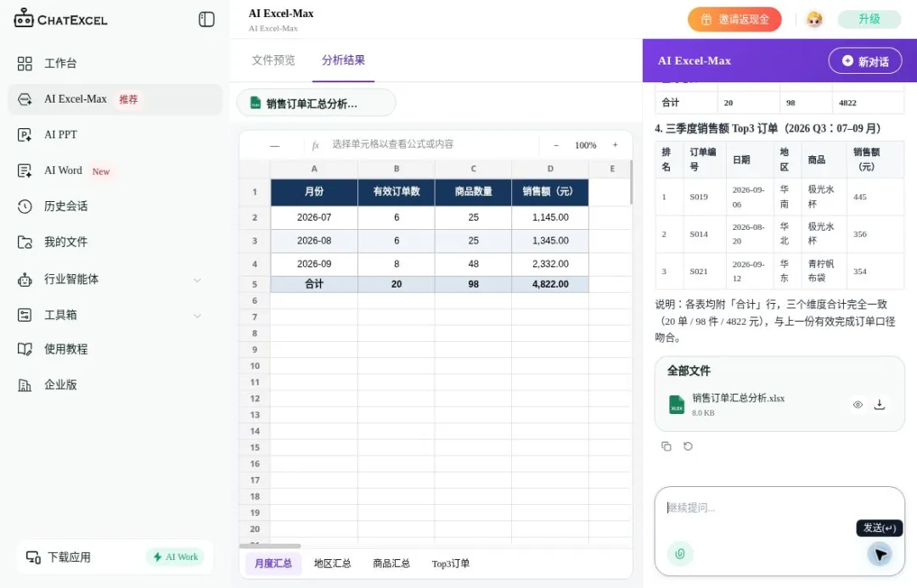Attach a file with paperclip icon
This screenshot has width=917, height=588.
coord(679,553)
